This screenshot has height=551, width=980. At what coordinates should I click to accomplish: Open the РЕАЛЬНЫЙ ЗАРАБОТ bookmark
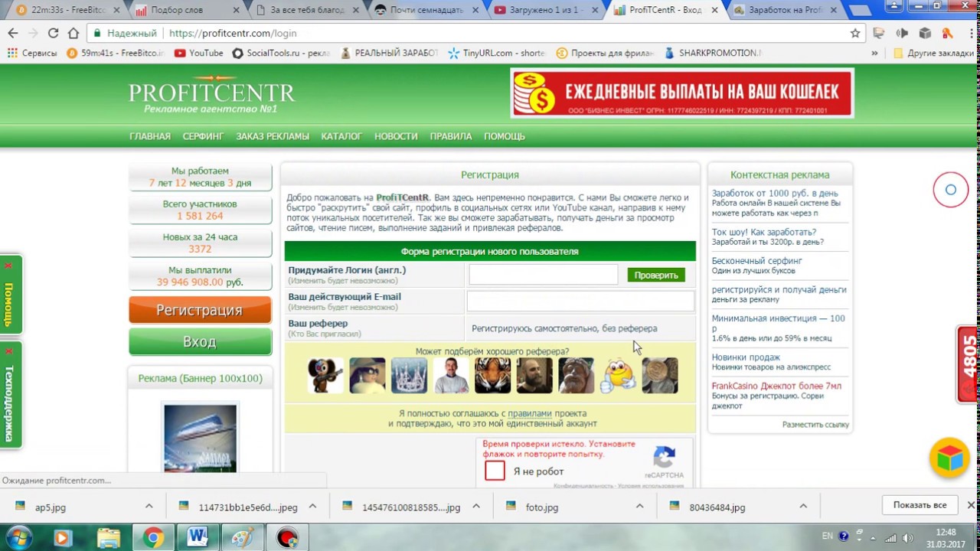pos(389,53)
